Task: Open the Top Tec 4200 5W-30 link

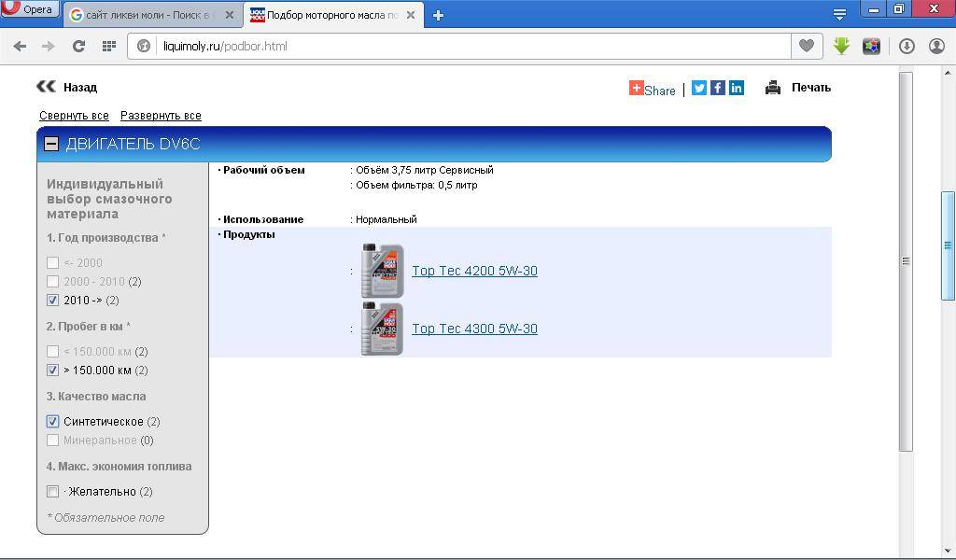Action: pyautogui.click(x=474, y=272)
